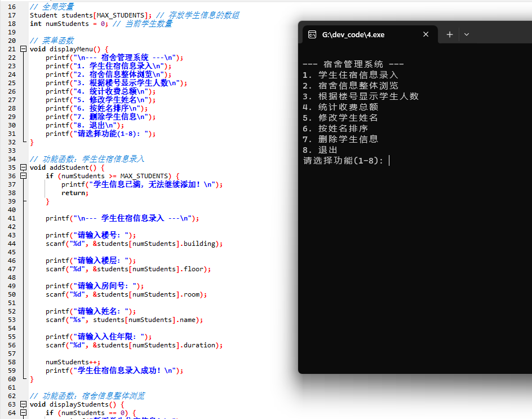This screenshot has height=419, width=532.
Task: Open a new terminal tab with plus
Action: coord(450,34)
